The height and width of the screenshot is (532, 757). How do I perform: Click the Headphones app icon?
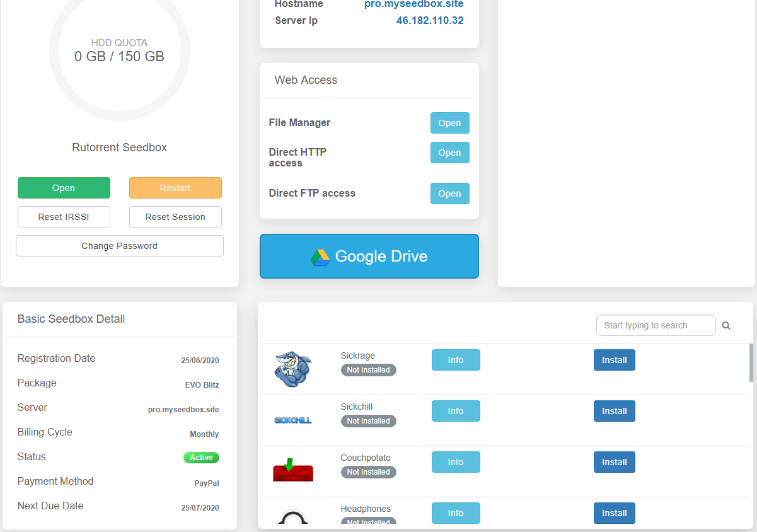point(293,518)
